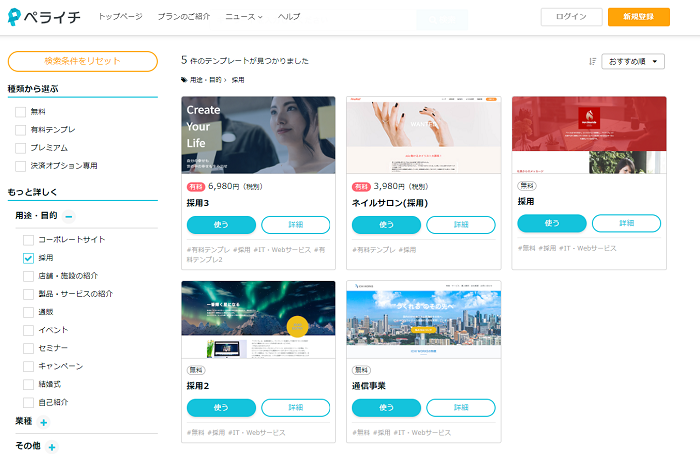Enable the コーポレートサイト checkbox
Viewport: 700px width, 454px height.
[x=28, y=240]
